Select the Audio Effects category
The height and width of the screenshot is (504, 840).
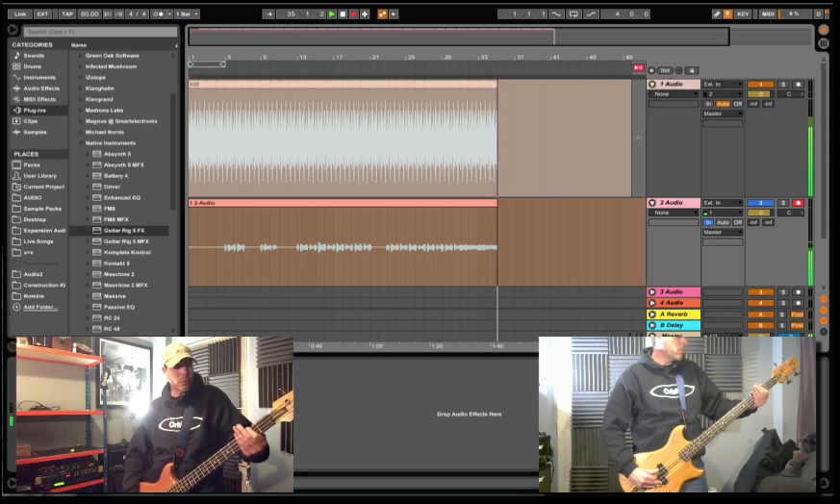[x=41, y=88]
